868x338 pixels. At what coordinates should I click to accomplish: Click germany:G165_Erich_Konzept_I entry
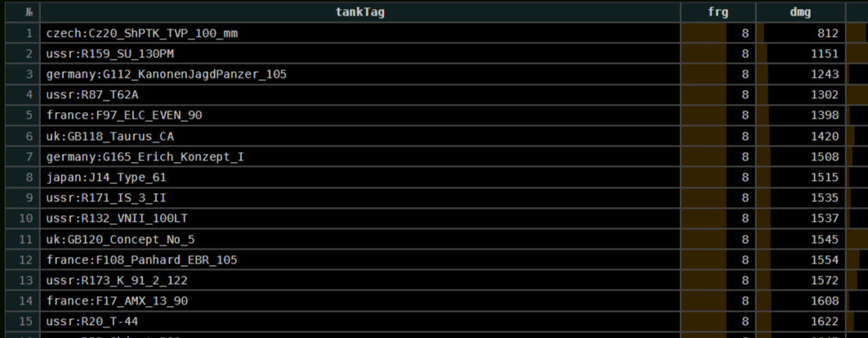[145, 156]
